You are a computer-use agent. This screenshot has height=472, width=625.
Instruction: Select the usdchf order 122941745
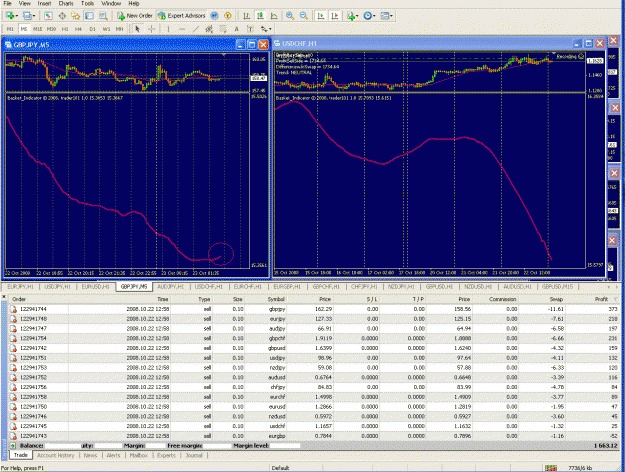(314, 426)
